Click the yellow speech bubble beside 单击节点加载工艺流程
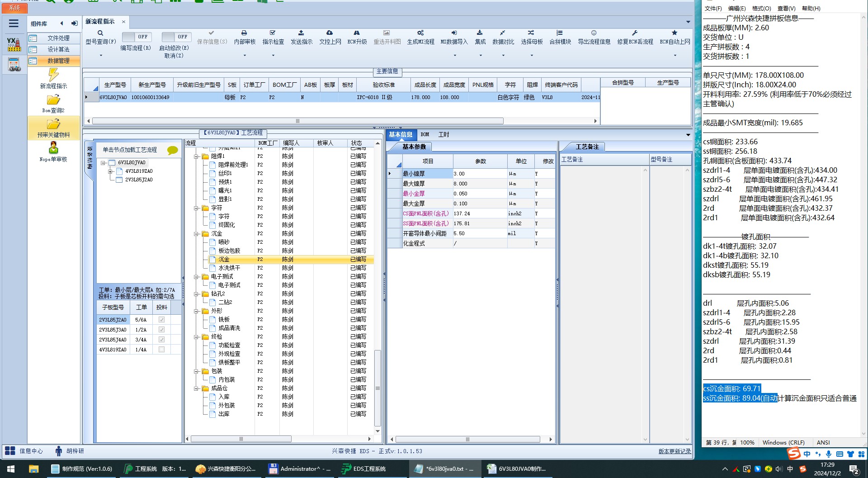Image resolution: width=868 pixels, height=478 pixels. pyautogui.click(x=172, y=150)
